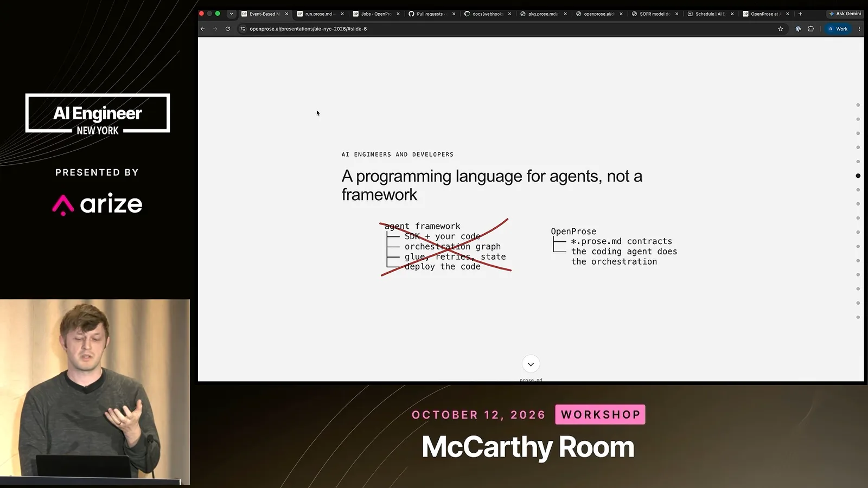The image size is (868, 488).
Task: Click the 'AI ENGINEERS AND DEVELOPERS' label
Action: click(398, 155)
